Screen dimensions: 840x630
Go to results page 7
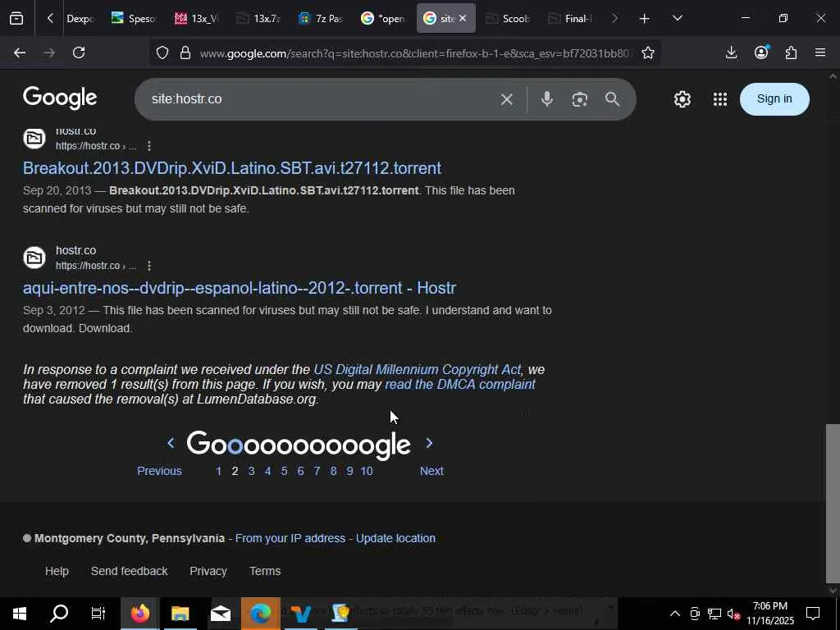317,471
